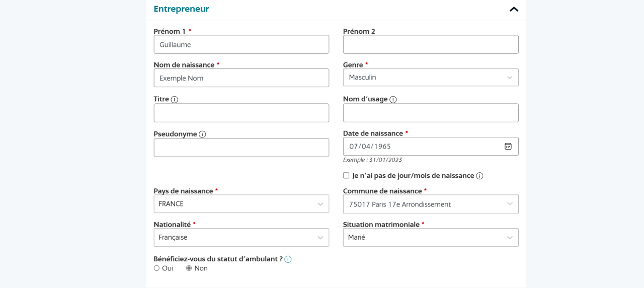Click into the Titre input field
This screenshot has height=288, width=644.
(242, 113)
